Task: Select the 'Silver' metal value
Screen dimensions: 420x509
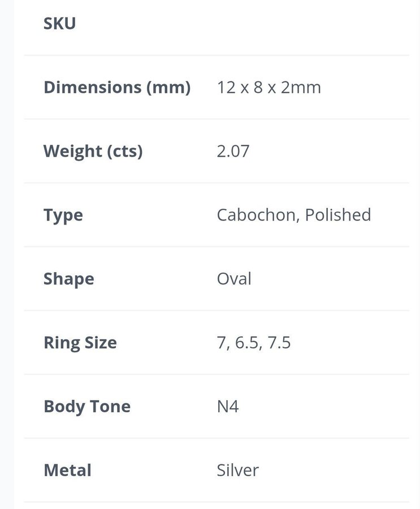Action: click(x=237, y=471)
